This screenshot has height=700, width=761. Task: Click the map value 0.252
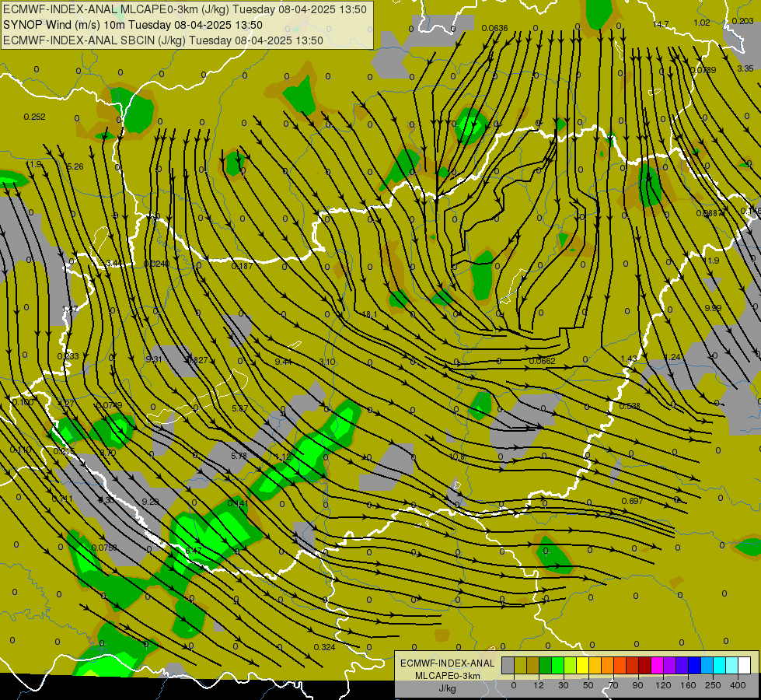click(34, 117)
